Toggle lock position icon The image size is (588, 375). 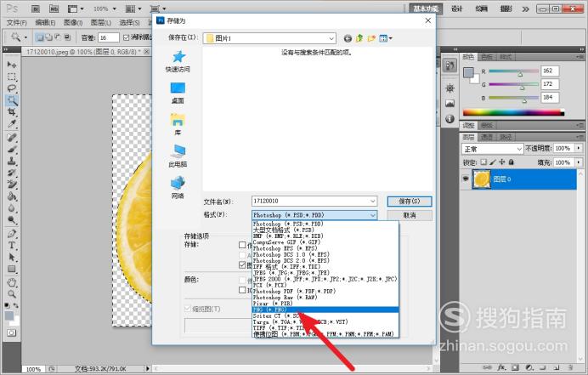[x=502, y=162]
